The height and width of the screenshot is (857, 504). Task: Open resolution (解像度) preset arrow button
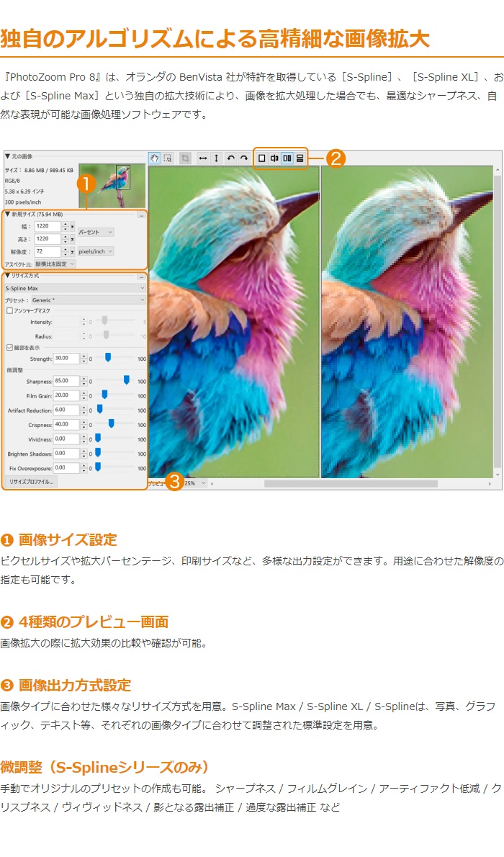[73, 252]
